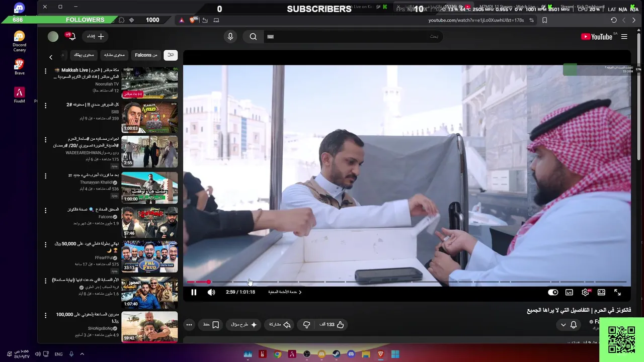Viewport: 644px width, 362px height.
Task: Turn on subtitles via the captions icon
Action: pos(569,292)
